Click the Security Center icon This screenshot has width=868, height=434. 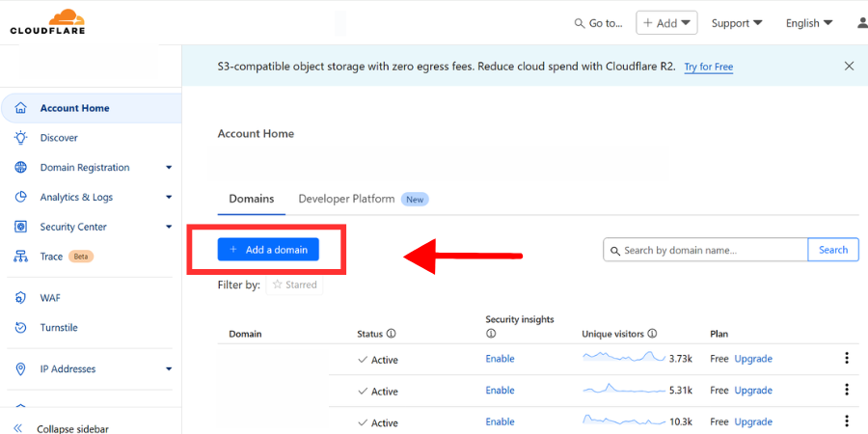(20, 227)
